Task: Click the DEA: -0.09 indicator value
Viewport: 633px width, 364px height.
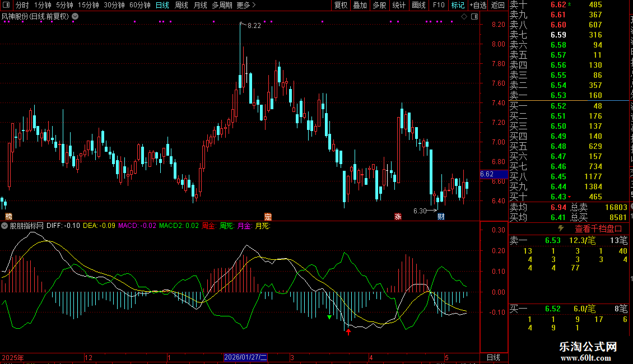Action: pyautogui.click(x=99, y=226)
